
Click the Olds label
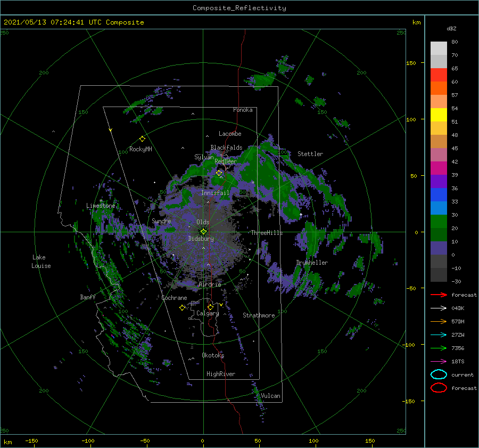tap(203, 222)
